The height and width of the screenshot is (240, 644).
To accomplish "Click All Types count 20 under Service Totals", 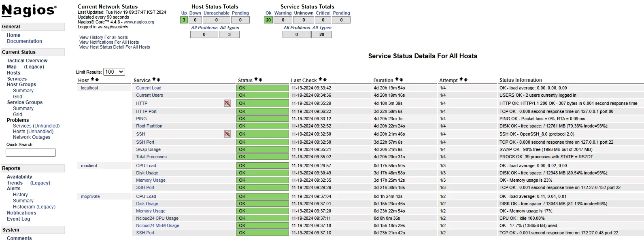I will coord(321,34).
